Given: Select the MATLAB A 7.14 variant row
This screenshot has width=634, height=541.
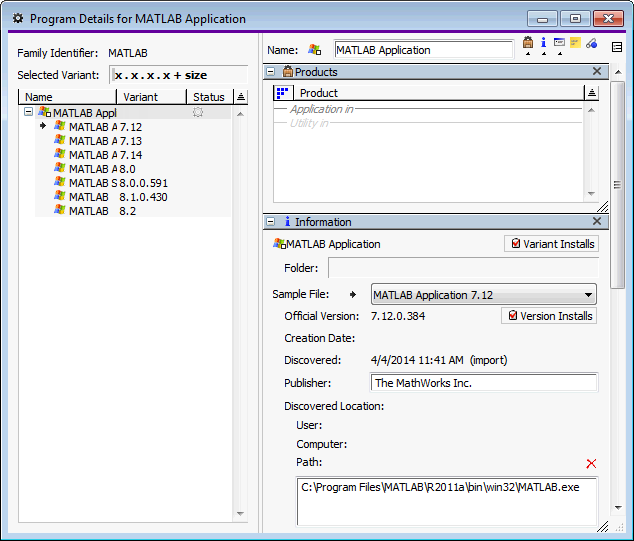Looking at the screenshot, I should tap(133, 155).
